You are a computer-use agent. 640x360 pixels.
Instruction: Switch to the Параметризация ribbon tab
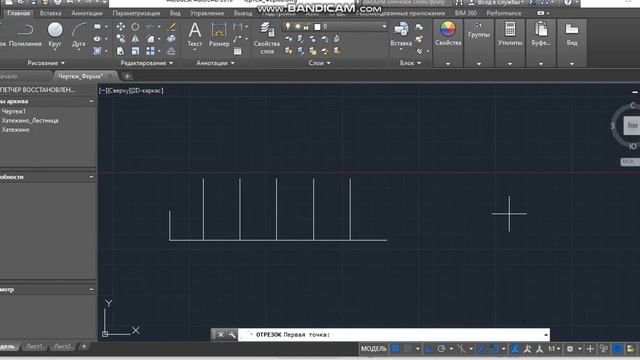tap(136, 13)
